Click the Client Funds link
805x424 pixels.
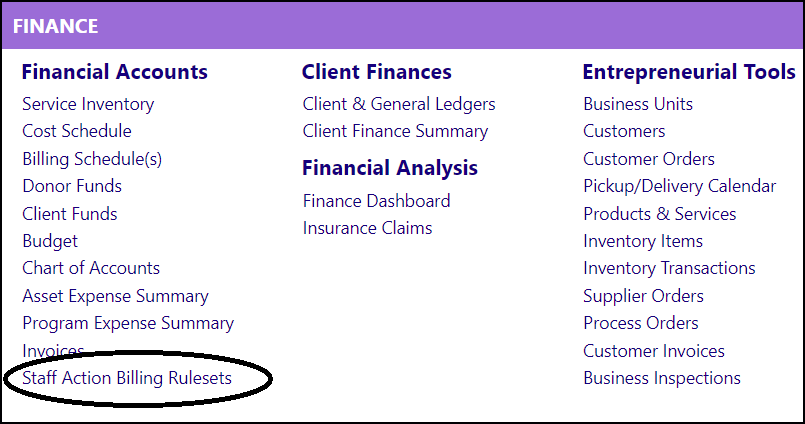[70, 214]
